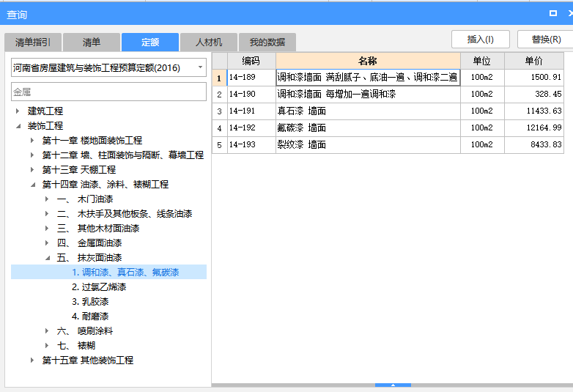
Task: Open the 河南省房屋建筑 quota library dropdown
Action: 200,67
